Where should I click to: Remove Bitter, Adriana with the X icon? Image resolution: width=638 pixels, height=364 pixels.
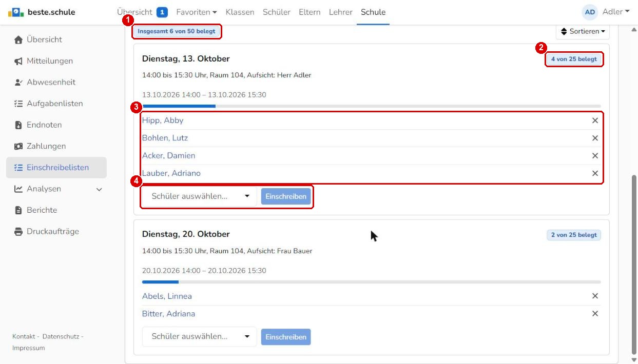point(595,314)
